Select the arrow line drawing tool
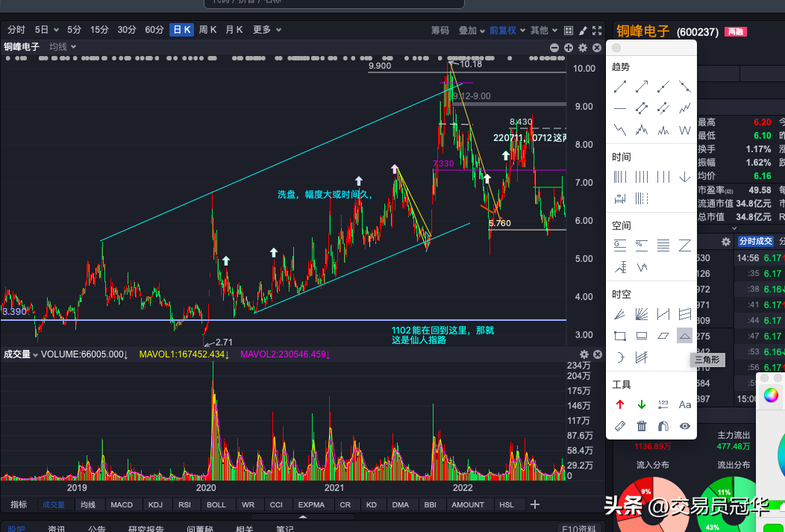Image resolution: width=785 pixels, height=532 pixels. [642, 87]
